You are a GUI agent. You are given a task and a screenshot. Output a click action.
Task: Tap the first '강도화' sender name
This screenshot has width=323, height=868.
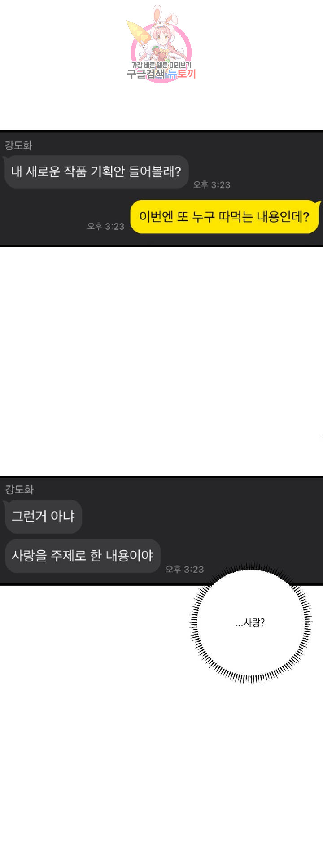(18, 145)
